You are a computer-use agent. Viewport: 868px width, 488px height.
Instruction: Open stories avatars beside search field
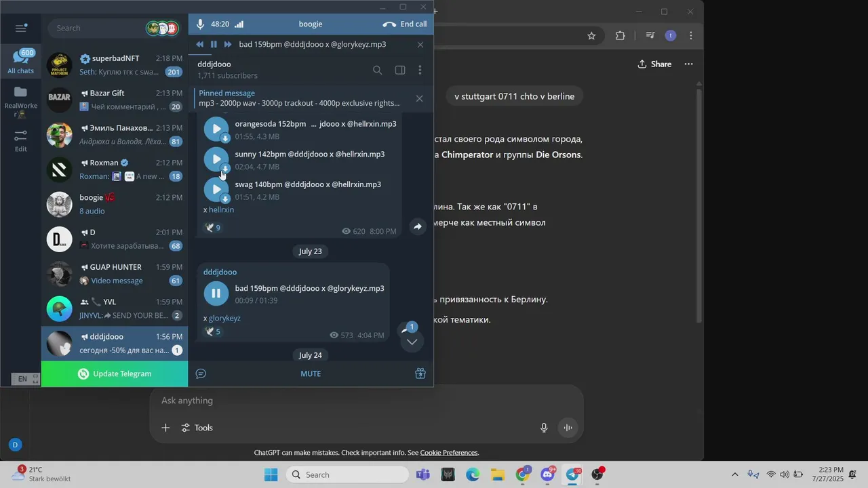pos(163,28)
